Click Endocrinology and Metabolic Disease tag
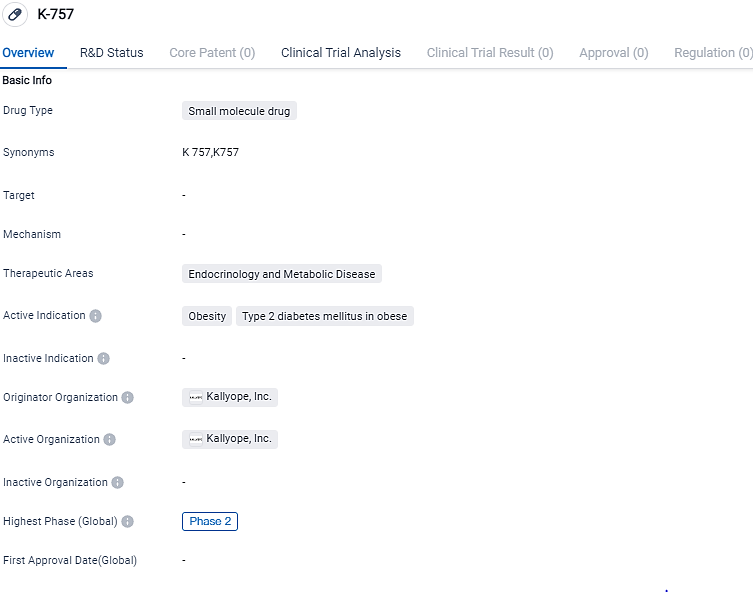 click(282, 274)
